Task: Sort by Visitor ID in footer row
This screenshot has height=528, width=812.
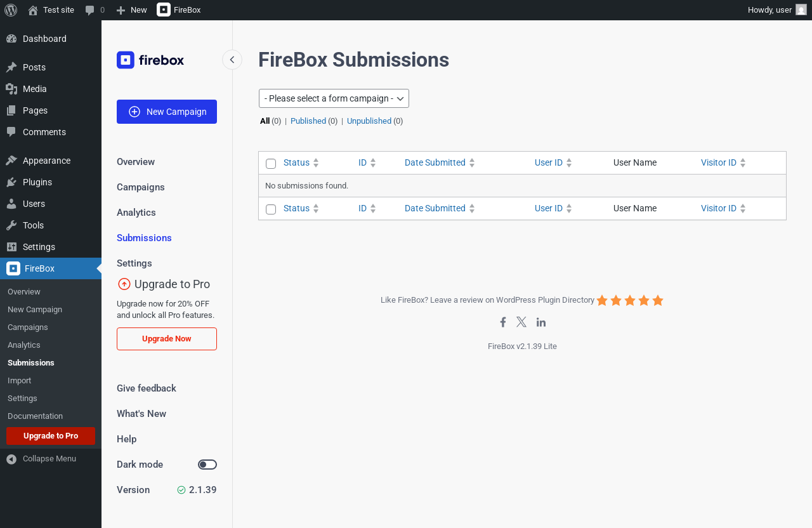Action: tap(724, 208)
